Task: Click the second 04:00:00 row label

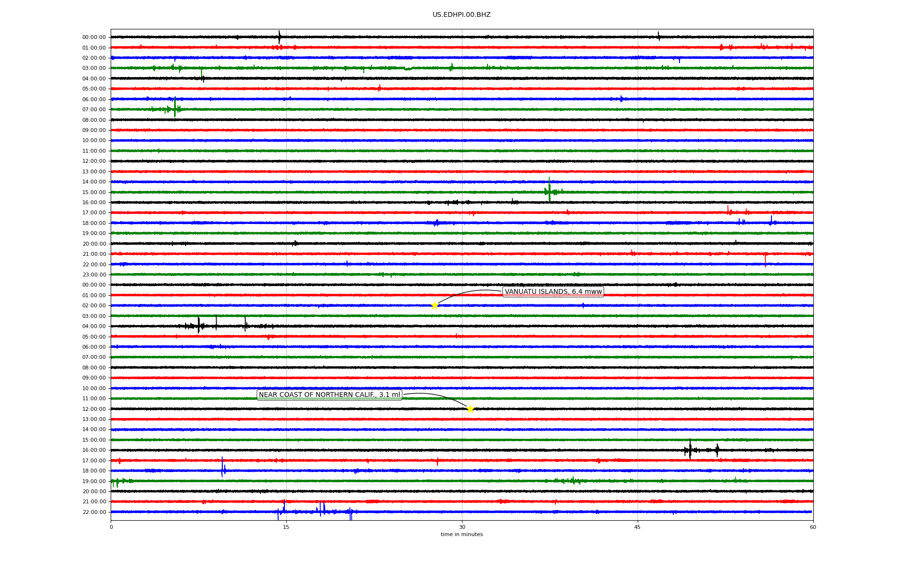Action: 94,327
